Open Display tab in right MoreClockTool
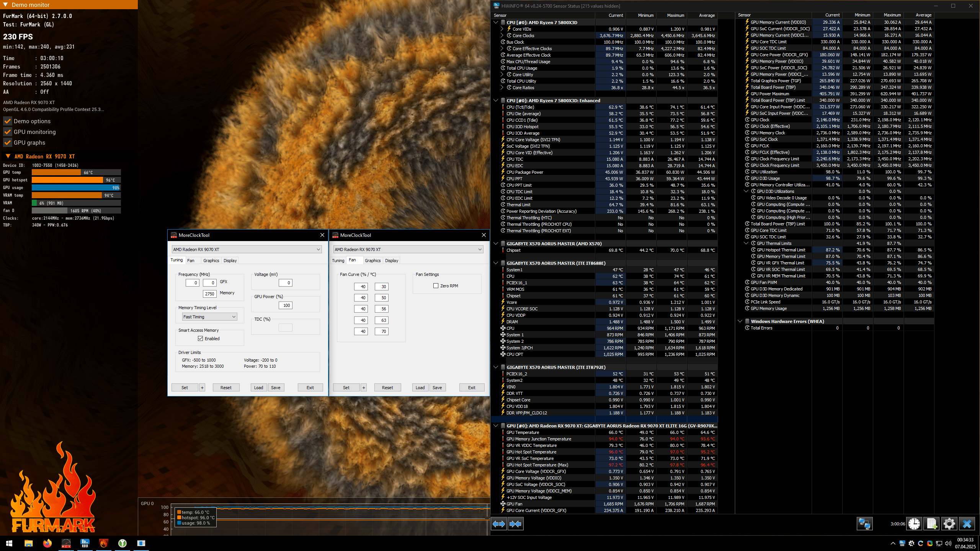This screenshot has height=551, width=980. point(391,261)
